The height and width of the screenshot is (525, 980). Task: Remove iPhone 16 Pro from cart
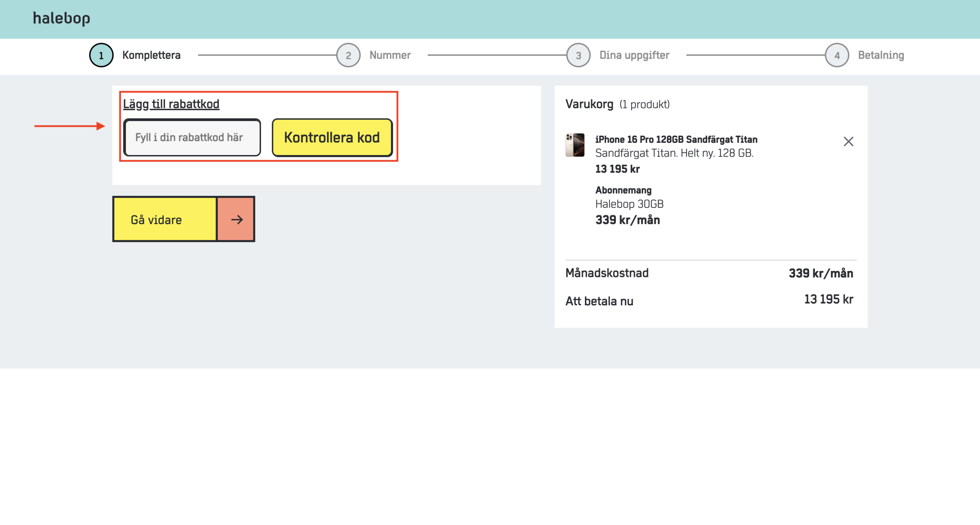(848, 142)
